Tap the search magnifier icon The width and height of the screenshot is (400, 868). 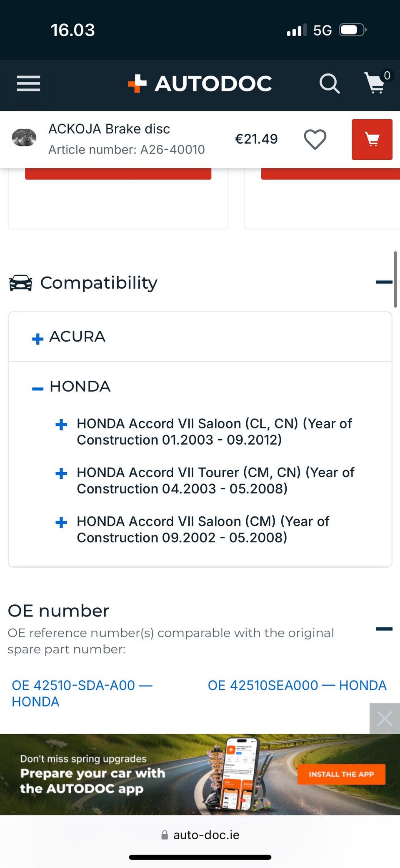[329, 83]
